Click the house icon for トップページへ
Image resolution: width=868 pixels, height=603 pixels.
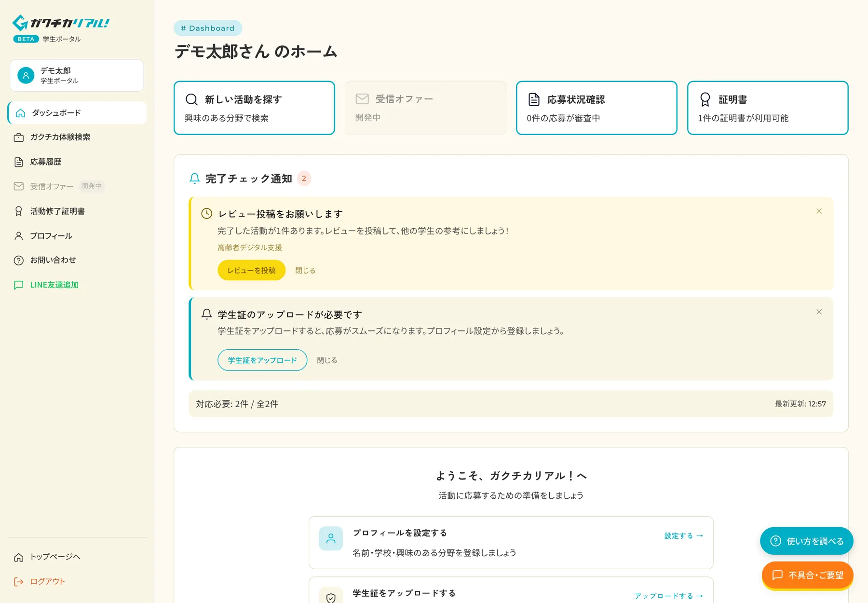pyautogui.click(x=19, y=557)
